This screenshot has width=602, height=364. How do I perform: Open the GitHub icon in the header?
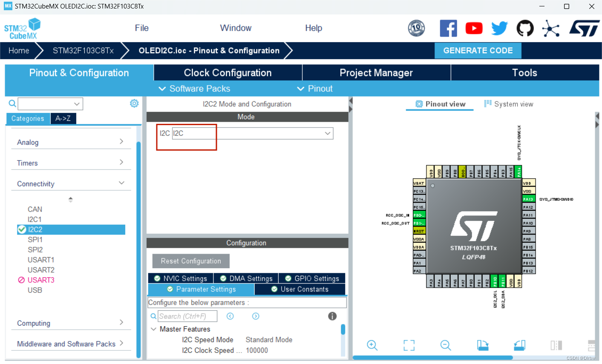[525, 29]
